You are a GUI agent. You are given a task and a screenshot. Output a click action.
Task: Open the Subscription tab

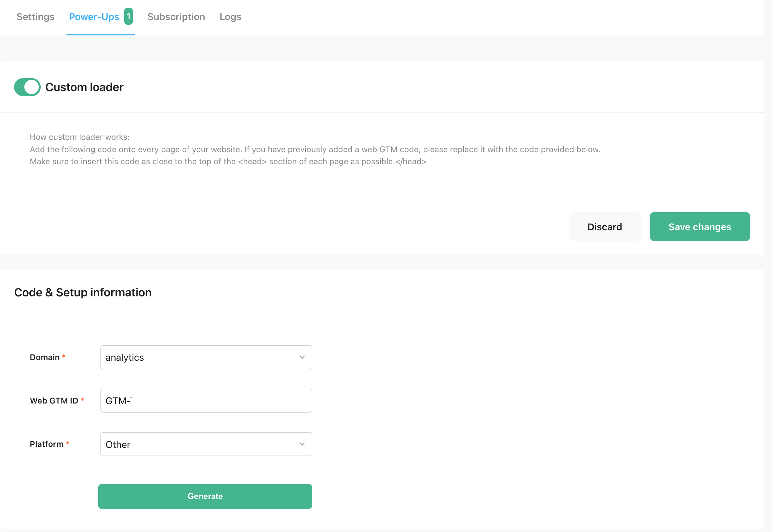(x=176, y=17)
